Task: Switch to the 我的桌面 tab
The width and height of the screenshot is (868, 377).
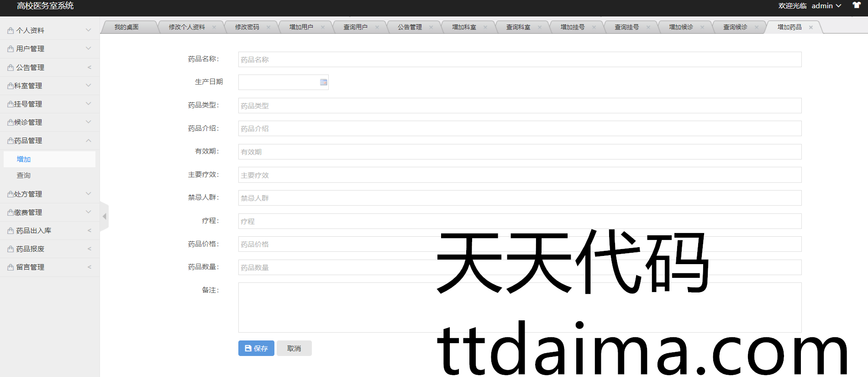Action: [126, 27]
